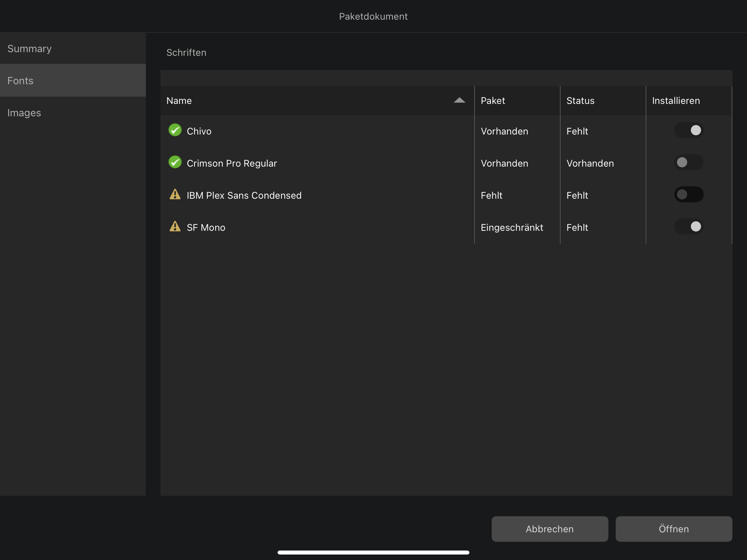Enable the install toggle for IBM Plex Sans Condensed
Viewport: 747px width, 560px height.
click(689, 194)
